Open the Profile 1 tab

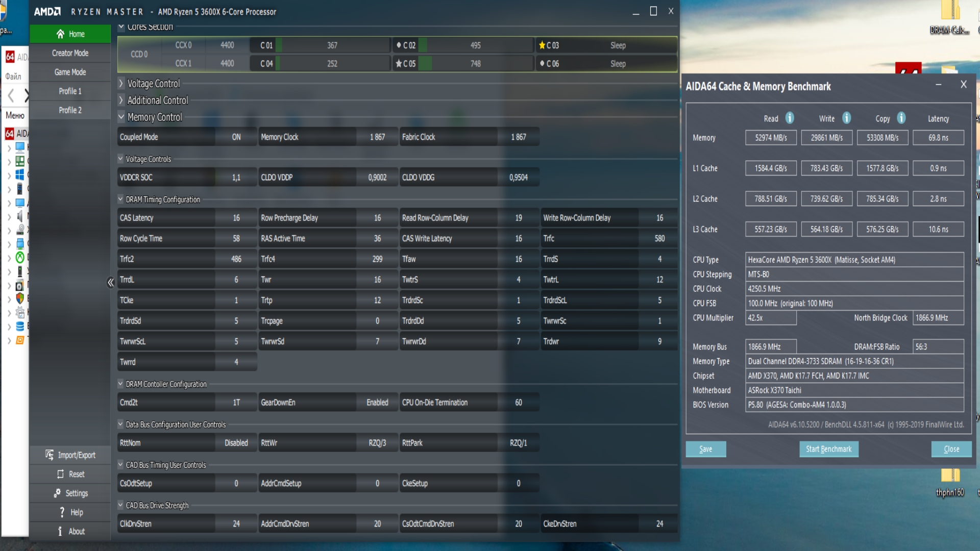[70, 91]
